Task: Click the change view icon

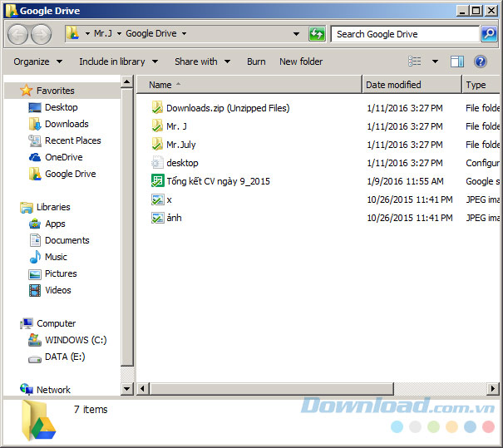Action: [415, 61]
